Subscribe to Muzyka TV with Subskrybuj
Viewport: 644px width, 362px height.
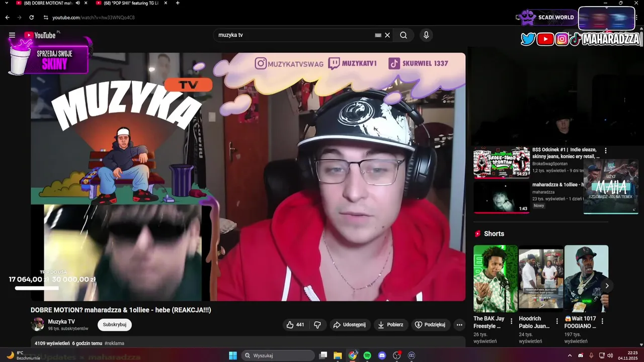(115, 325)
